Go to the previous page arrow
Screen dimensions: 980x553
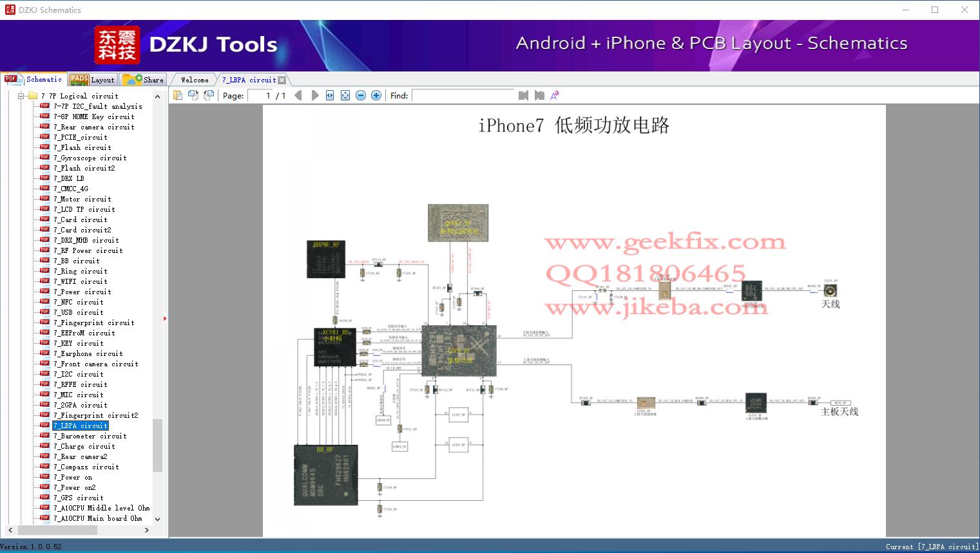tap(298, 95)
